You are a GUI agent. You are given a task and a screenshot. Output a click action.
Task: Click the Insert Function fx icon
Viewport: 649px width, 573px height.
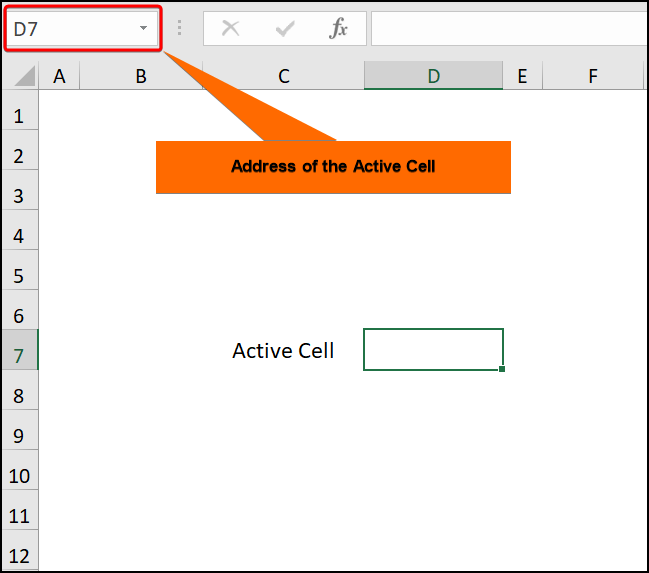point(339,29)
